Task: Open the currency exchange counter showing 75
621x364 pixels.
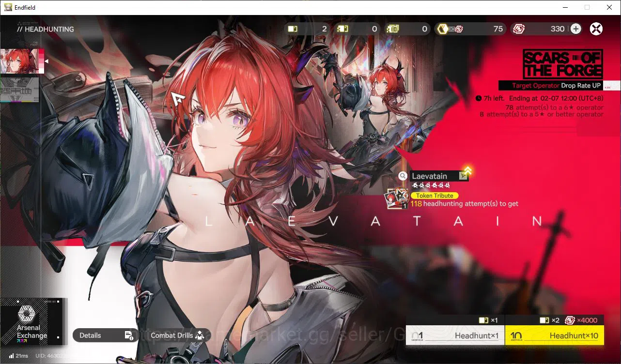Action: 470,29
